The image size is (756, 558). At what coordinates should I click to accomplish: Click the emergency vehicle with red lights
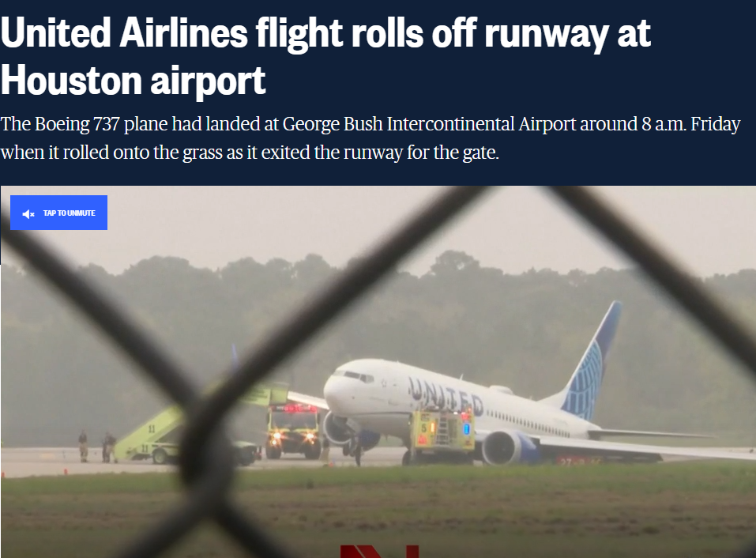[292, 431]
